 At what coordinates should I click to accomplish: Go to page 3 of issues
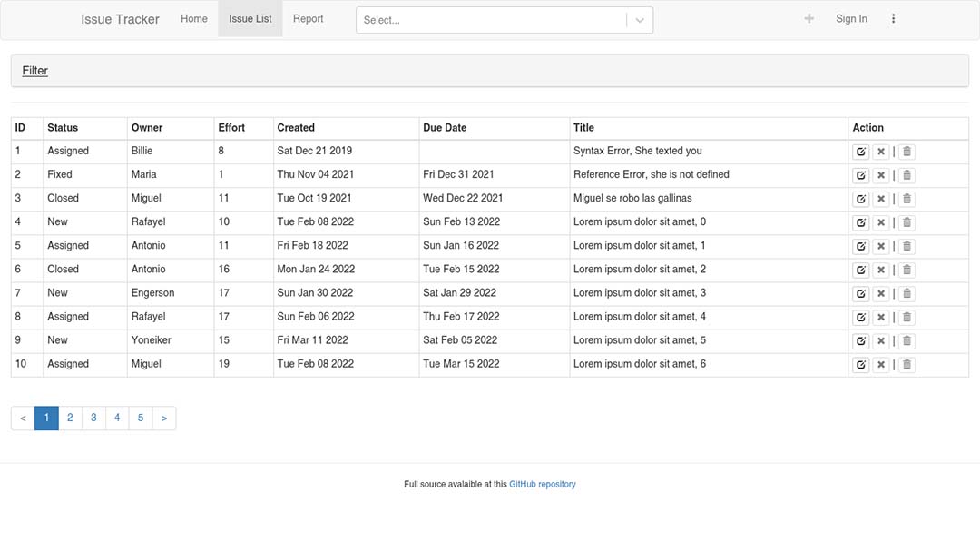click(x=93, y=418)
